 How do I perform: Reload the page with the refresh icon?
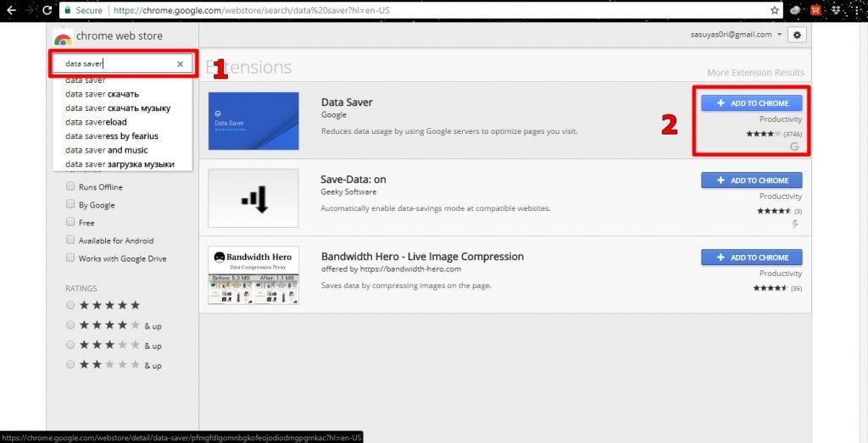[47, 10]
